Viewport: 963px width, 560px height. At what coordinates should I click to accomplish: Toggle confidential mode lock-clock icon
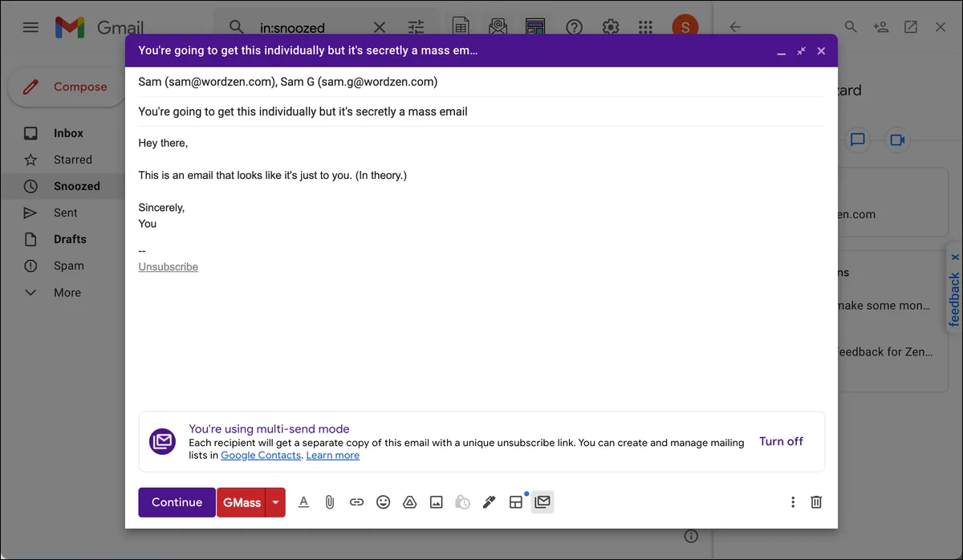point(462,502)
